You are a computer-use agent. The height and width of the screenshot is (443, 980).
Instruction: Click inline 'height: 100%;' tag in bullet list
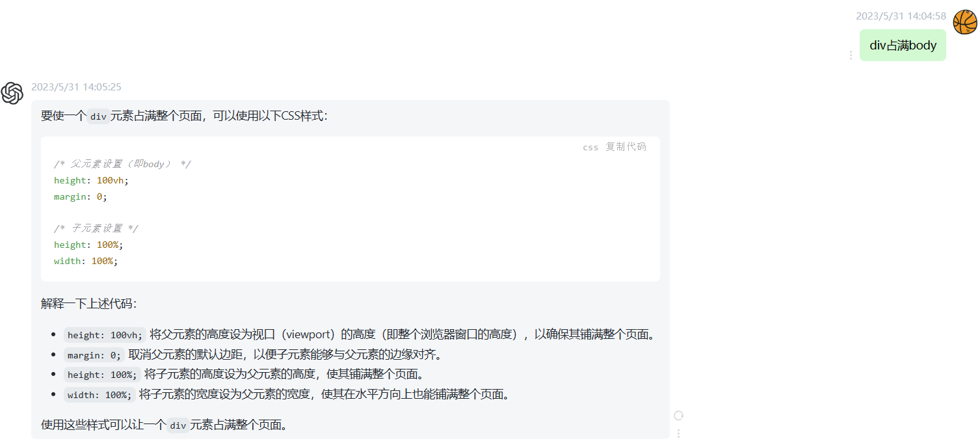[x=102, y=375]
